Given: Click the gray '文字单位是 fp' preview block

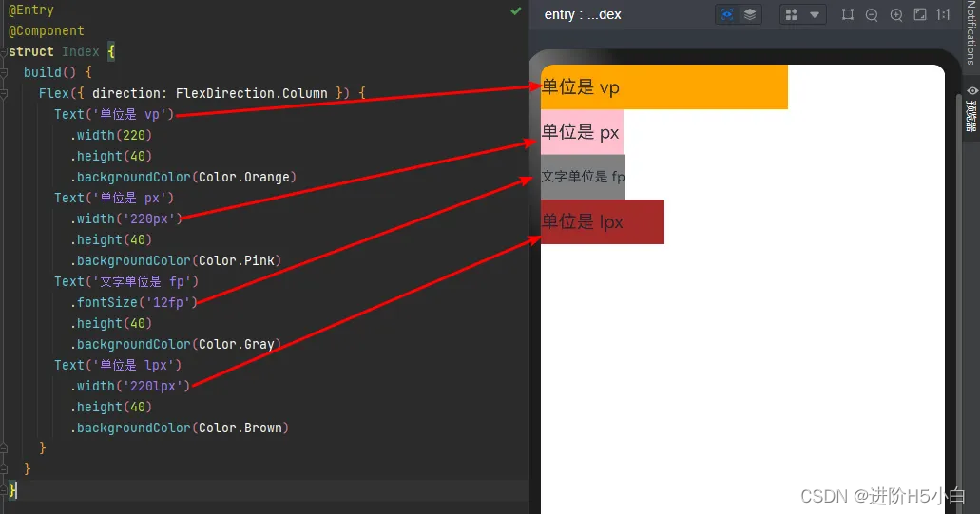Looking at the screenshot, I should [583, 177].
